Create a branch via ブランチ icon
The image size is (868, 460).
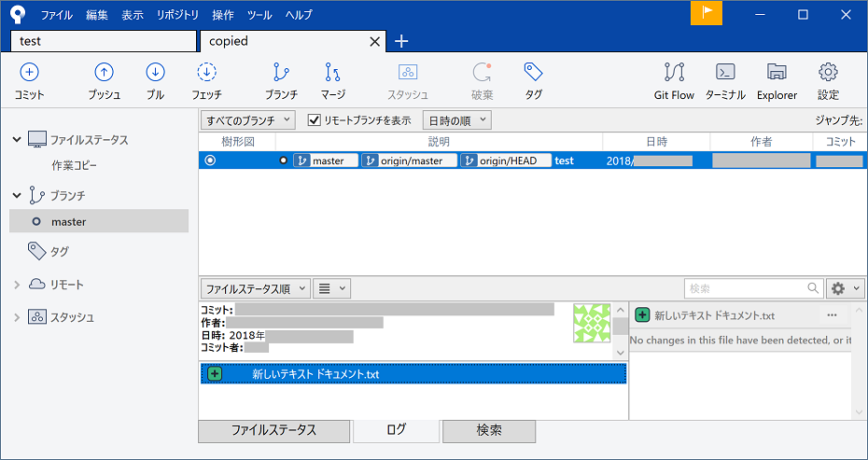tap(280, 73)
